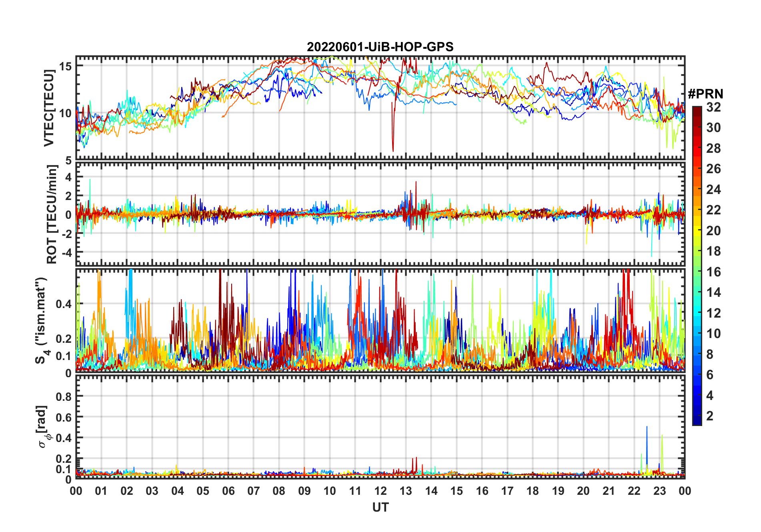Select the 12 hour tick on UT axis

pos(380,491)
